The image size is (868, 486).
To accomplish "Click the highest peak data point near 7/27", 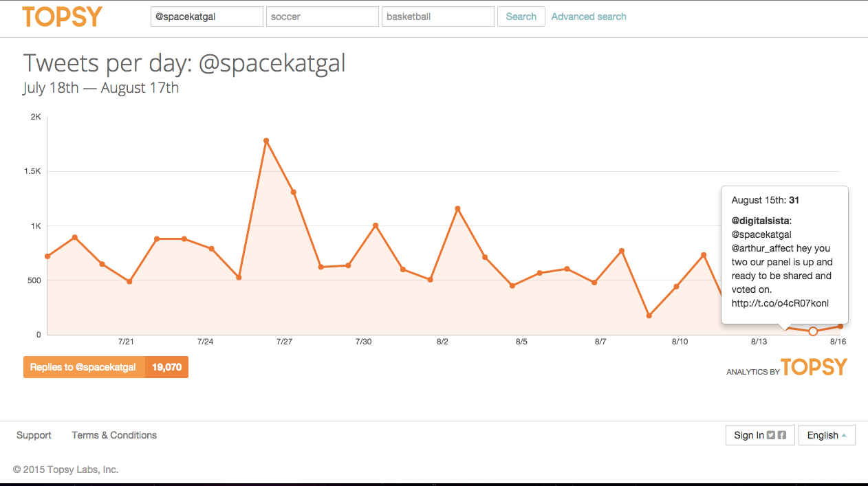I will pos(266,141).
